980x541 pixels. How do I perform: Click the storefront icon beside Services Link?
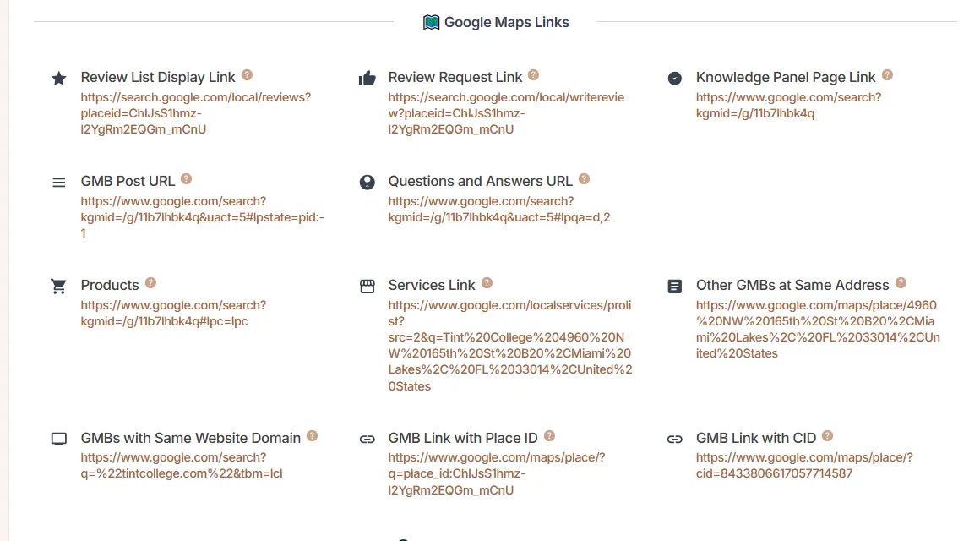pyautogui.click(x=367, y=287)
